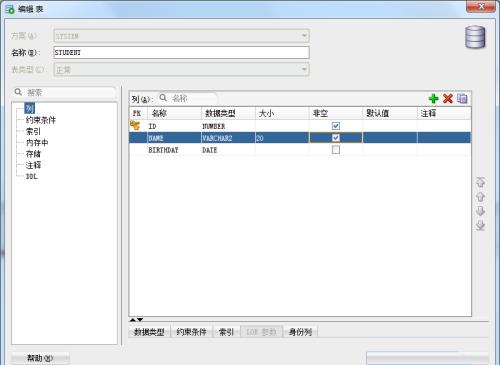Screen dimensions: 500x365
Task: Click the primary key icon on ID row
Action: tap(135, 126)
